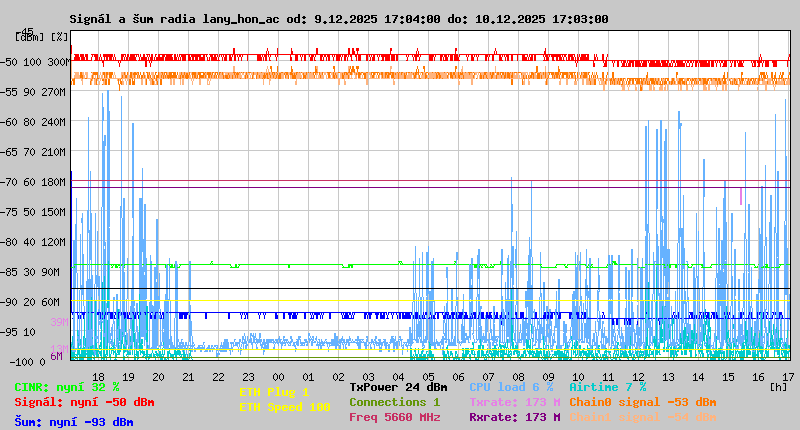800x430 pixels.
Task: Click hour '09' on the time axis
Action: point(548,377)
